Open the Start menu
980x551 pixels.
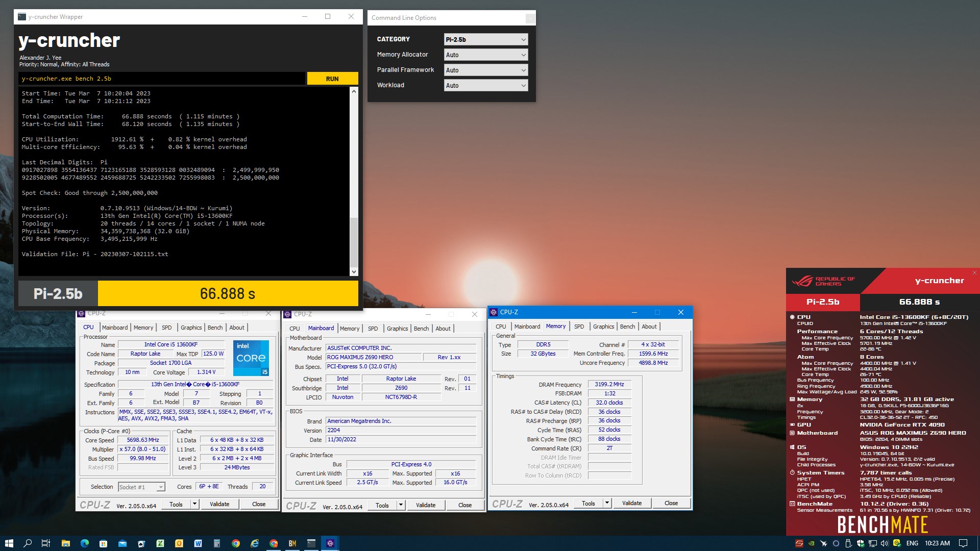[x=9, y=543]
